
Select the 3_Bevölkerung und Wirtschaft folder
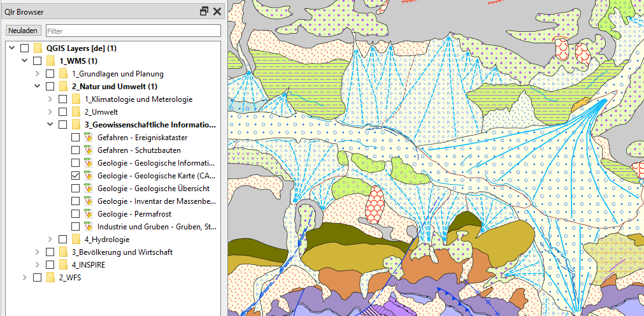[x=122, y=252]
